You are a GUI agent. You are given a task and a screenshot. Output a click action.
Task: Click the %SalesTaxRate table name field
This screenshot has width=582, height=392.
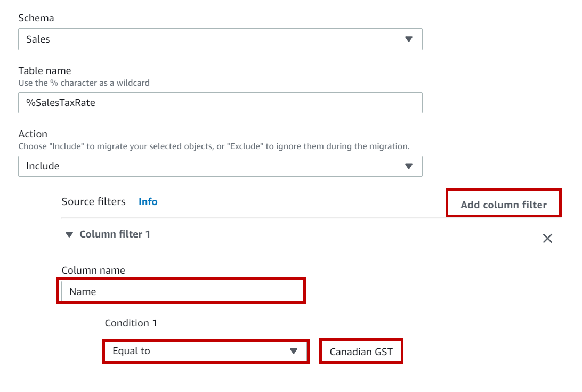(x=220, y=103)
